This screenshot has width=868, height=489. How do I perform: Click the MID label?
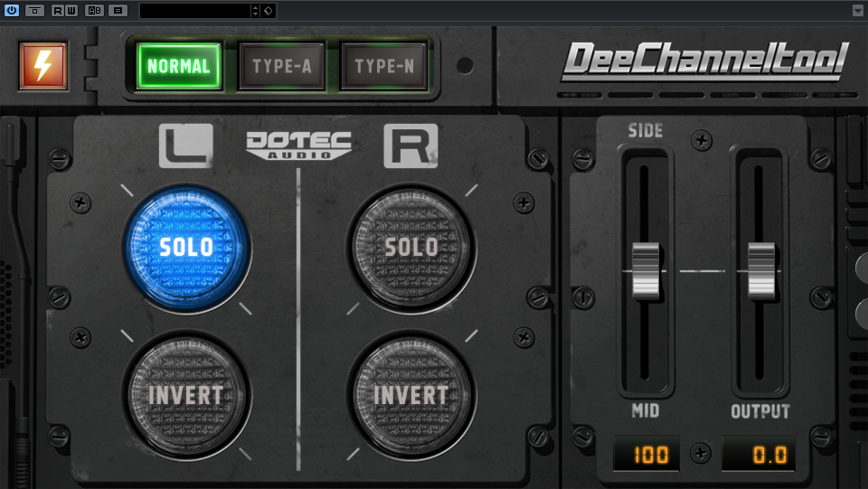click(646, 410)
